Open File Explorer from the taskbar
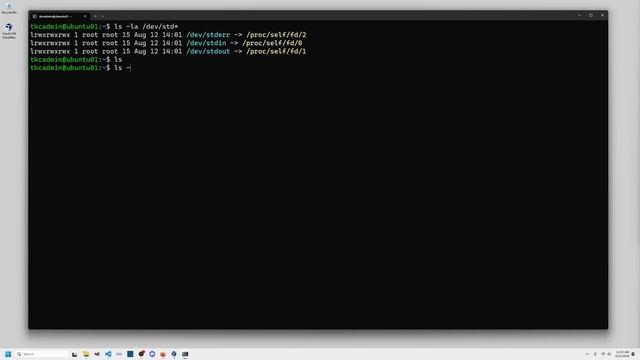Viewport: 640px width, 360px height. (86, 354)
